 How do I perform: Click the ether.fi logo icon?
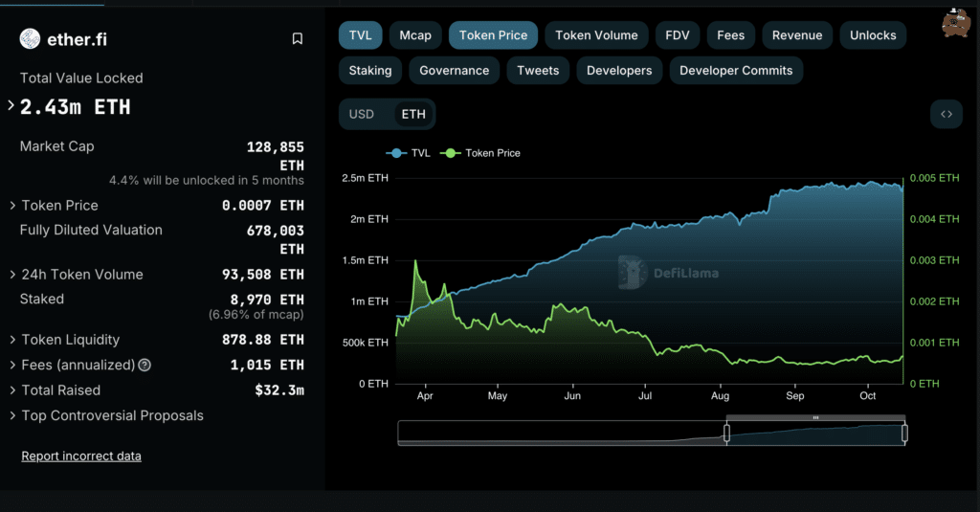(30, 39)
